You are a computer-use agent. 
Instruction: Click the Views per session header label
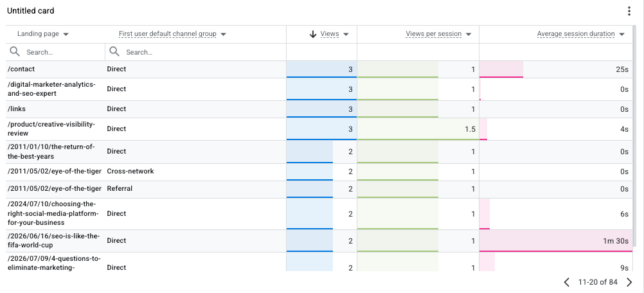[434, 34]
